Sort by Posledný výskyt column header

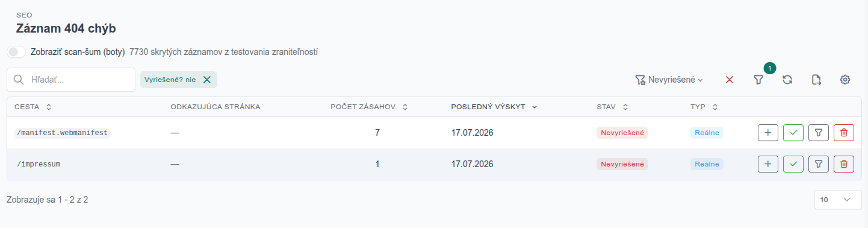coord(494,107)
